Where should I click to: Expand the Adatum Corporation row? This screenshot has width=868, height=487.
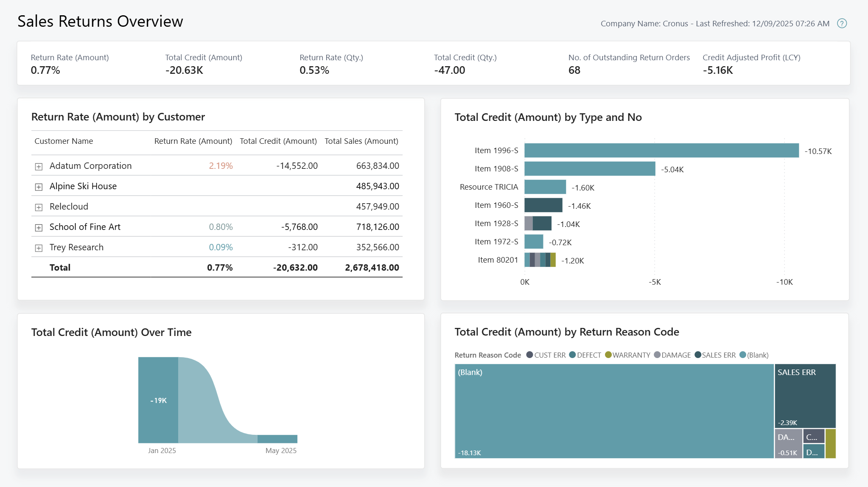(39, 166)
